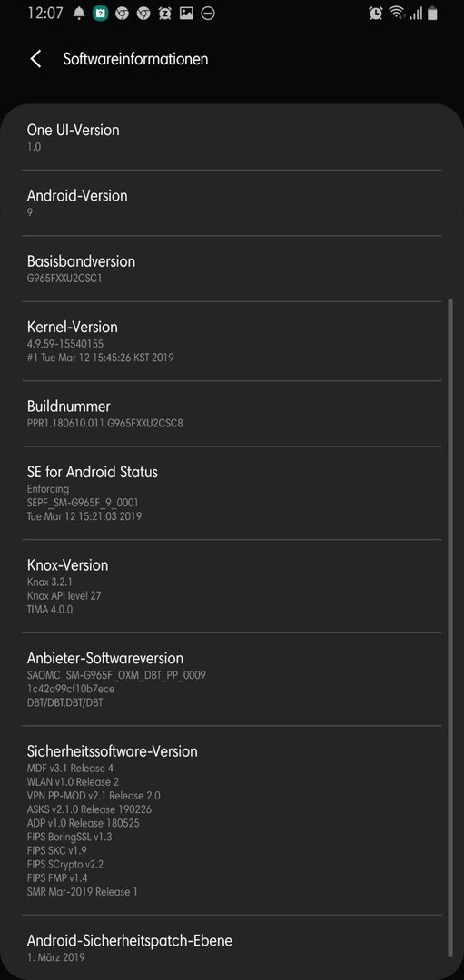
Task: Open Android-Sicherheitspatch-Ebene entry
Action: click(x=232, y=946)
